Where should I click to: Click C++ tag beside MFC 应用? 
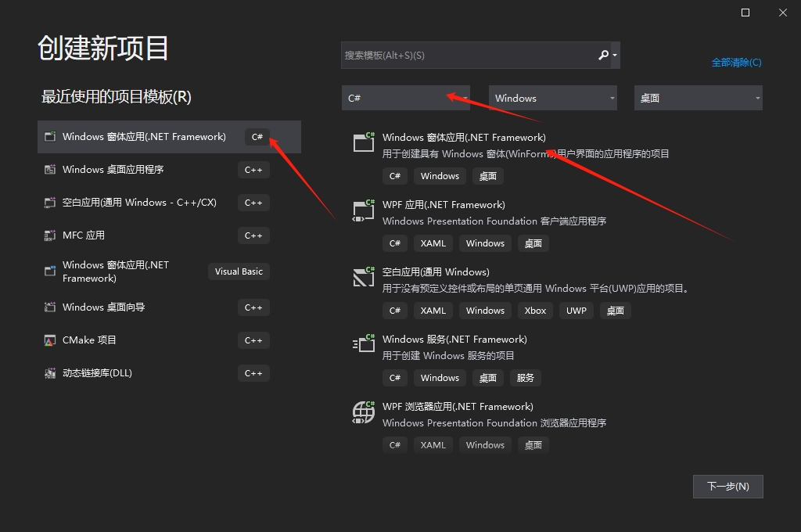[x=253, y=235]
